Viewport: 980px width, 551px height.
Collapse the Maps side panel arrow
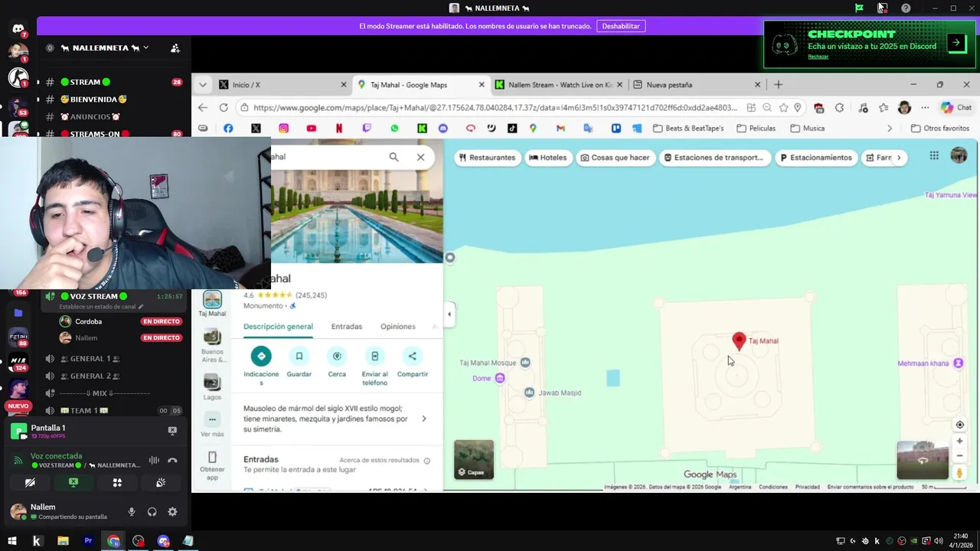point(449,314)
